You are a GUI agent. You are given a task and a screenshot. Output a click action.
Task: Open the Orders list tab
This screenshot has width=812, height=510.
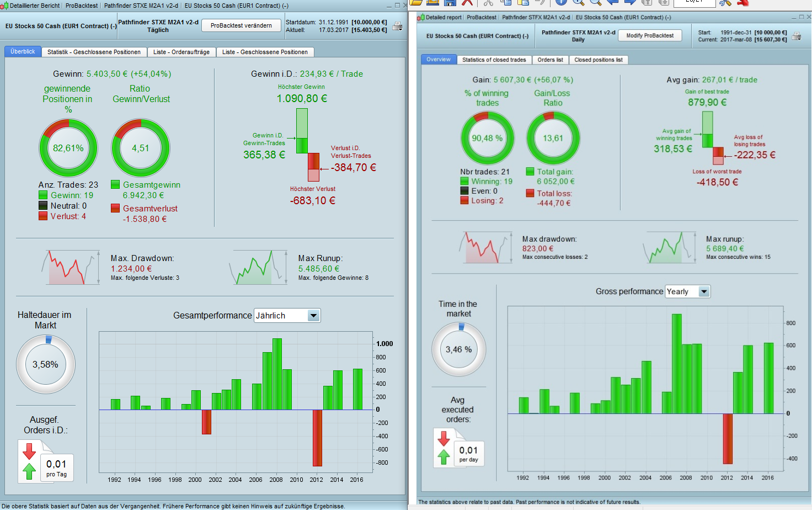[551, 60]
